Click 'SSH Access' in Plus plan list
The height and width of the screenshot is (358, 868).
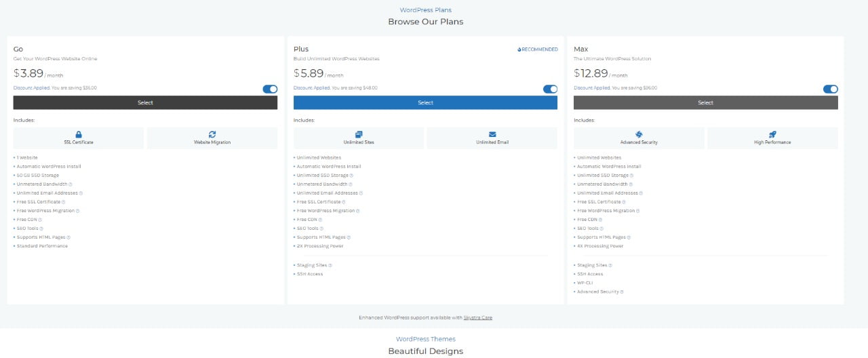pyautogui.click(x=310, y=274)
